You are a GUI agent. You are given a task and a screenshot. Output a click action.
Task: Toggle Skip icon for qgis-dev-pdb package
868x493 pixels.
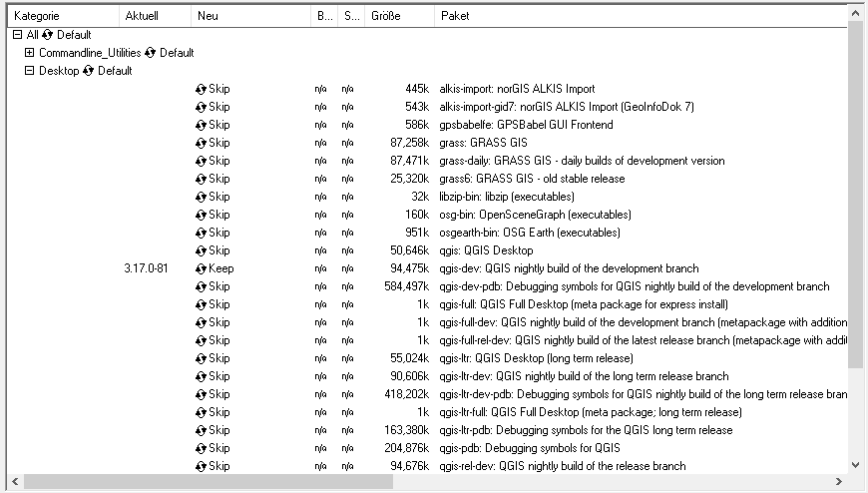pyautogui.click(x=201, y=287)
